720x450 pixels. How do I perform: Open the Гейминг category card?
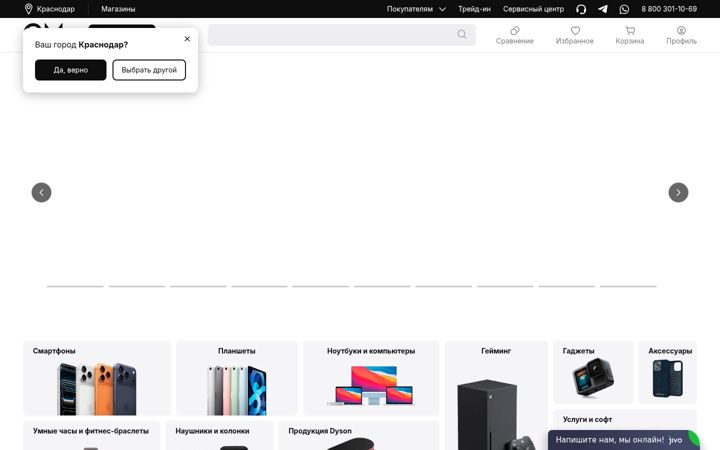tap(496, 395)
